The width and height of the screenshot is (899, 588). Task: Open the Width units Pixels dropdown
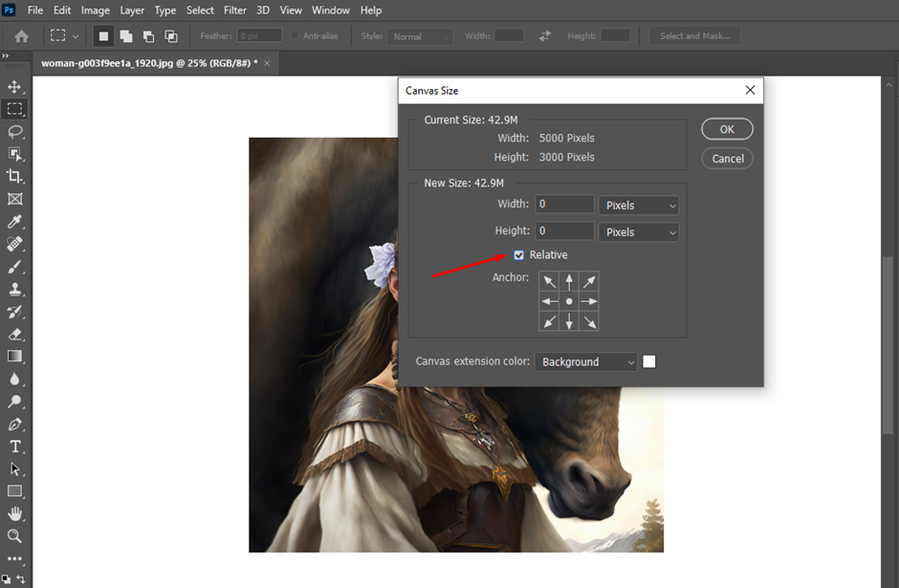(639, 206)
